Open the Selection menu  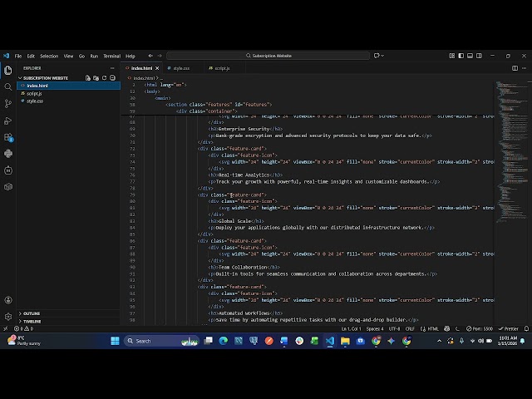pos(49,56)
